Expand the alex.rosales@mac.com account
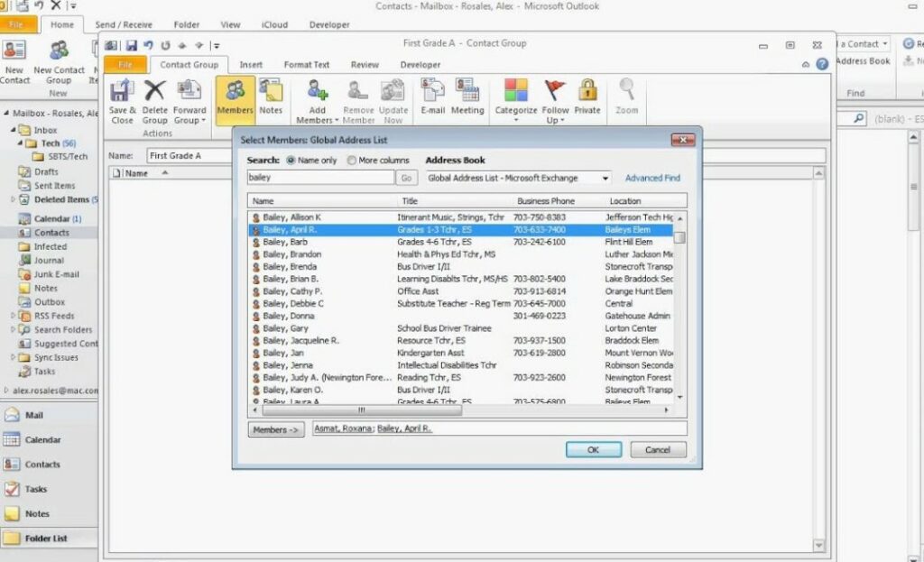The width and height of the screenshot is (924, 562). (x=6, y=390)
